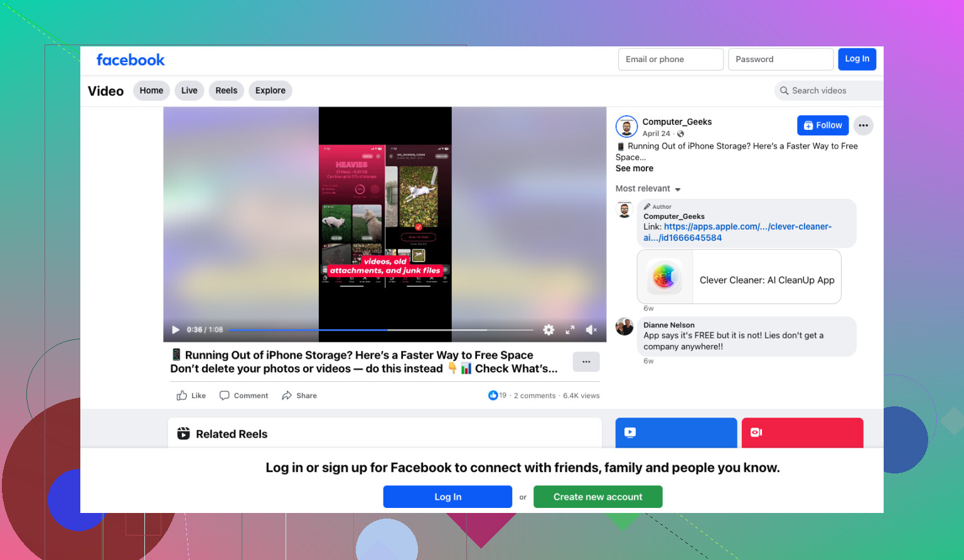Expand the Most relevant comment sort

[648, 189]
